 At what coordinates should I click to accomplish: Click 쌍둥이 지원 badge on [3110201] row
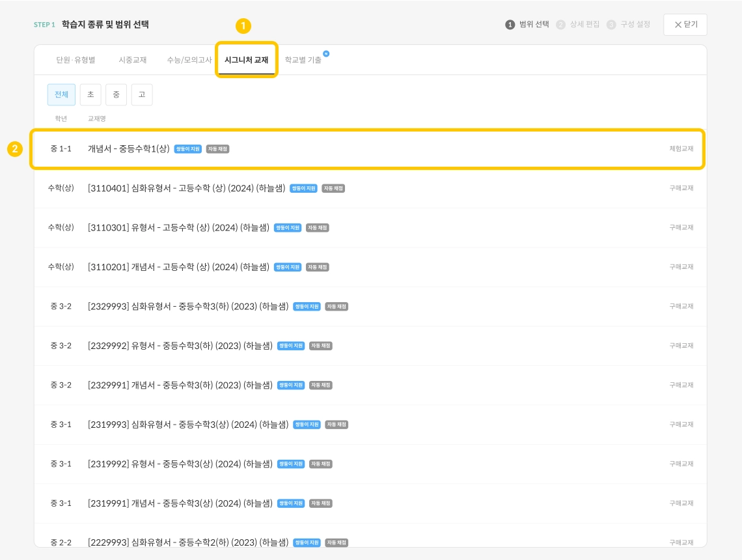(288, 267)
